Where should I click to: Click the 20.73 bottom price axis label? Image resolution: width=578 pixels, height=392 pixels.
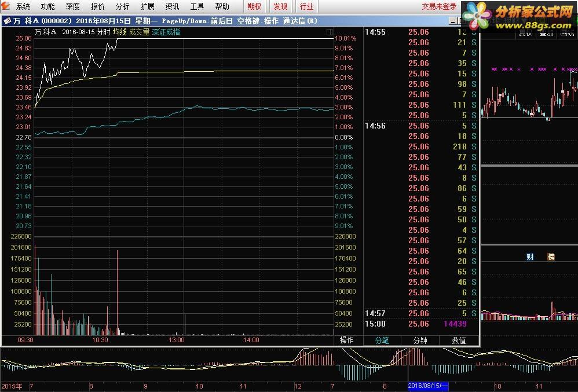[x=24, y=226]
